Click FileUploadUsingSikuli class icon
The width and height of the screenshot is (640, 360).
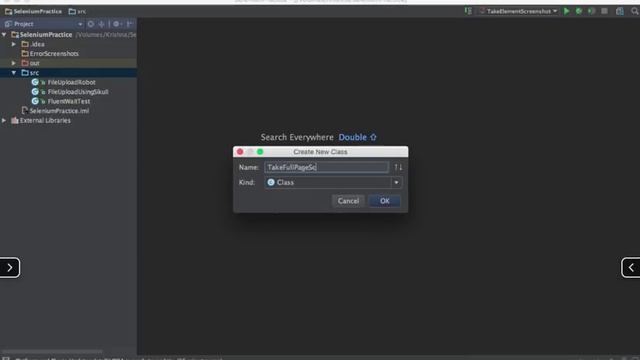[x=35, y=92]
